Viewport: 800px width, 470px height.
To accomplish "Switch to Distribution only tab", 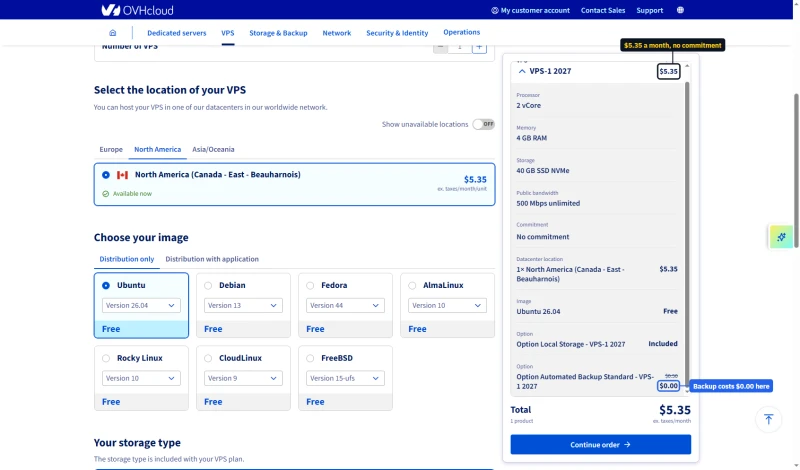I will tap(127, 259).
